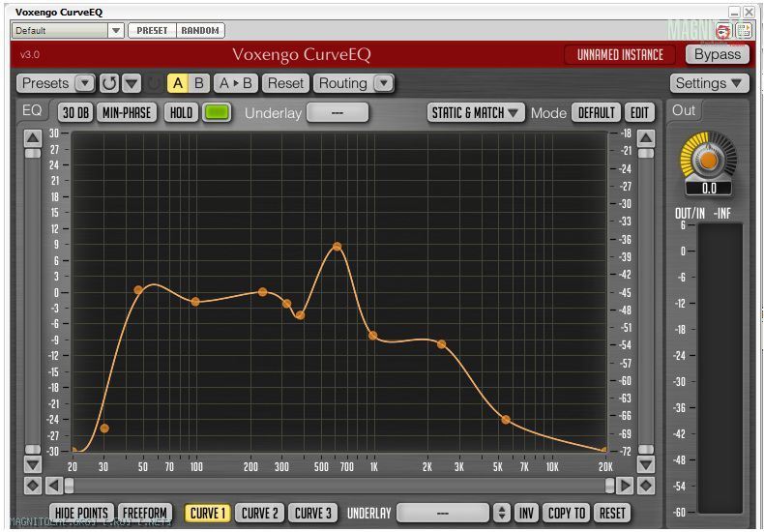The height and width of the screenshot is (532, 764).
Task: Click the right range scroll up arrow
Action: coord(646,139)
